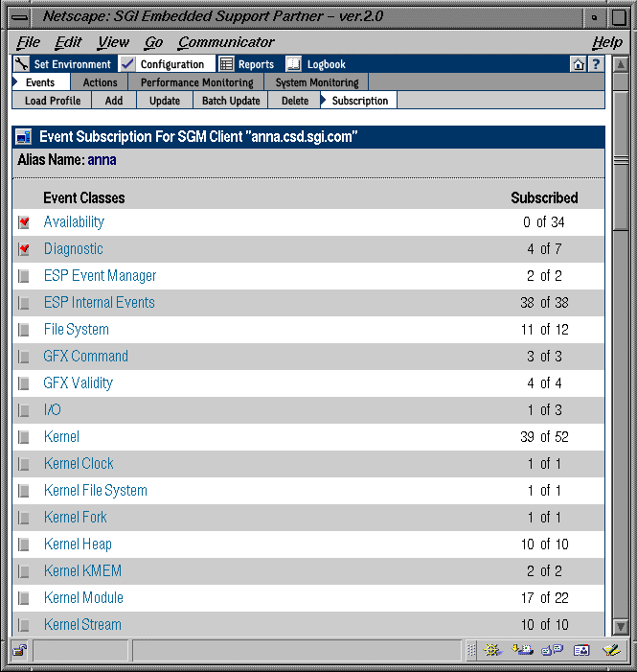This screenshot has height=672, width=637.
Task: Click the vertical scrollbar thumb
Action: click(x=621, y=161)
